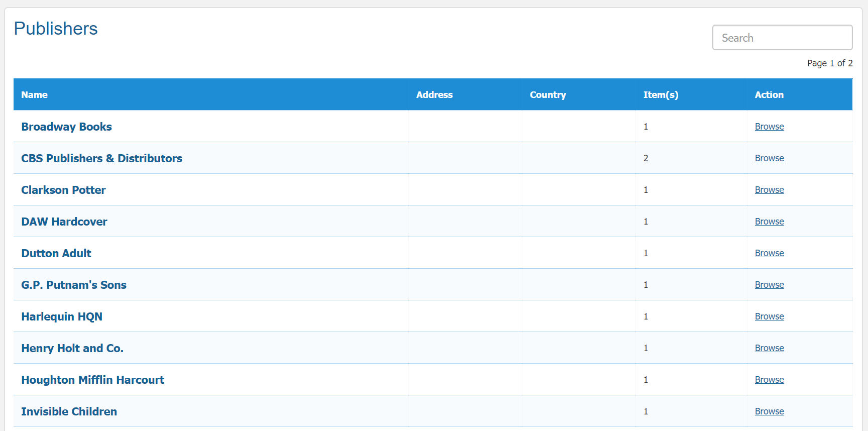868x431 pixels.
Task: Browse items for G.P. Putnam's Sons
Action: click(769, 285)
